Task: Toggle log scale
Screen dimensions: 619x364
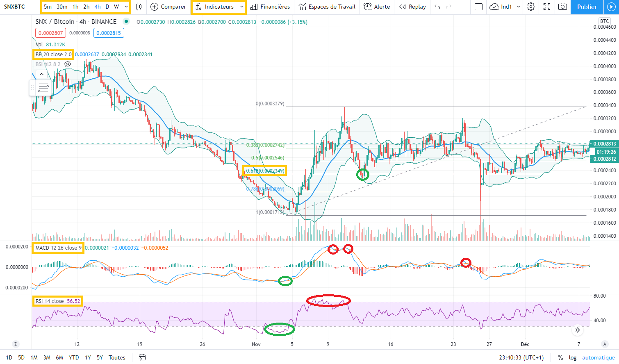Action: tap(573, 357)
